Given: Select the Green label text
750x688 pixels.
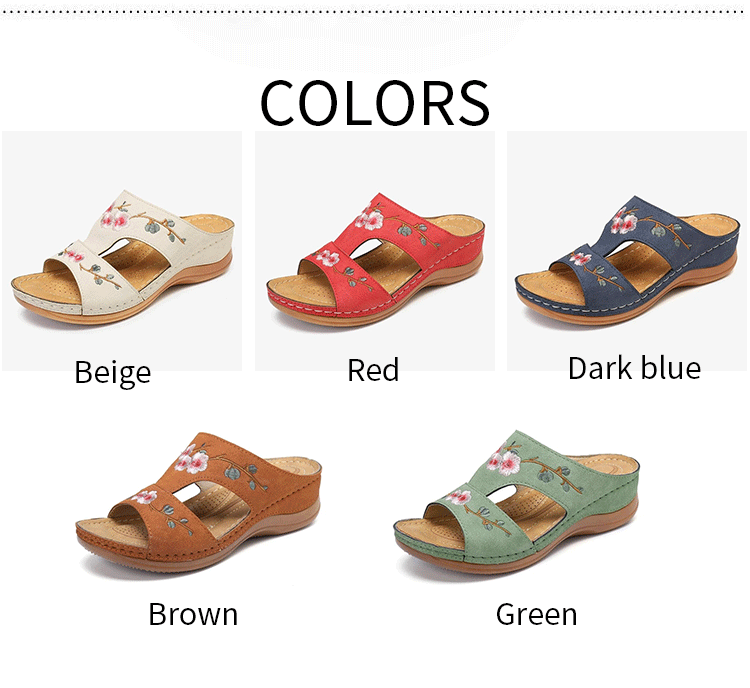Looking at the screenshot, I should tap(536, 614).
